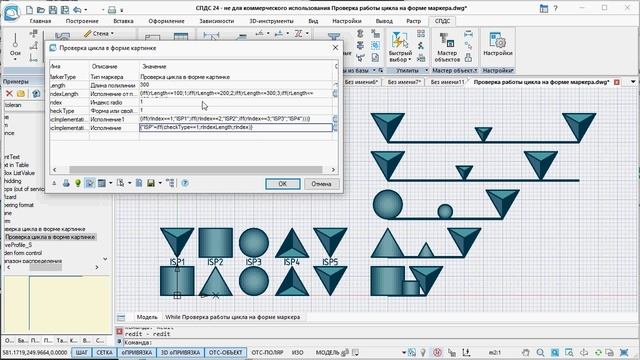This screenshot has width=640, height=360.
Task: Expand the Утилиты panel dropdown
Action: pyautogui.click(x=427, y=70)
